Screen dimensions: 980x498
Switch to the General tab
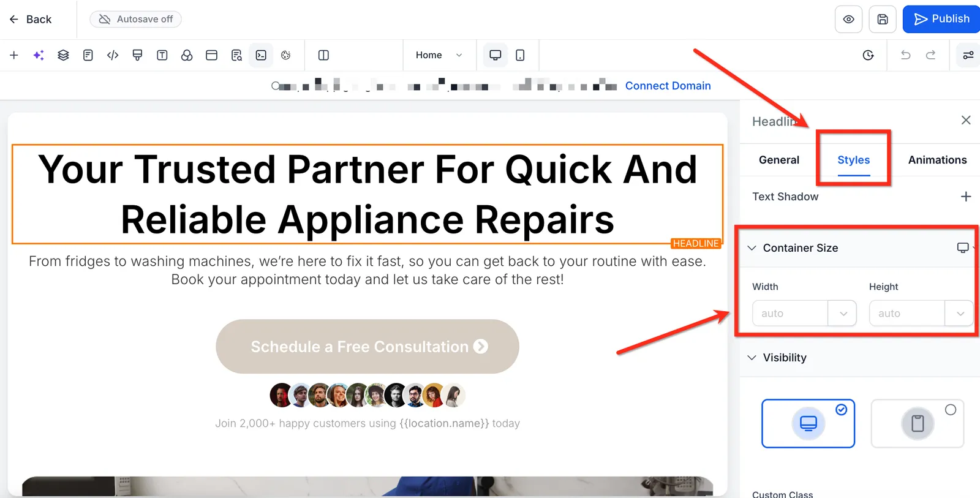(778, 160)
